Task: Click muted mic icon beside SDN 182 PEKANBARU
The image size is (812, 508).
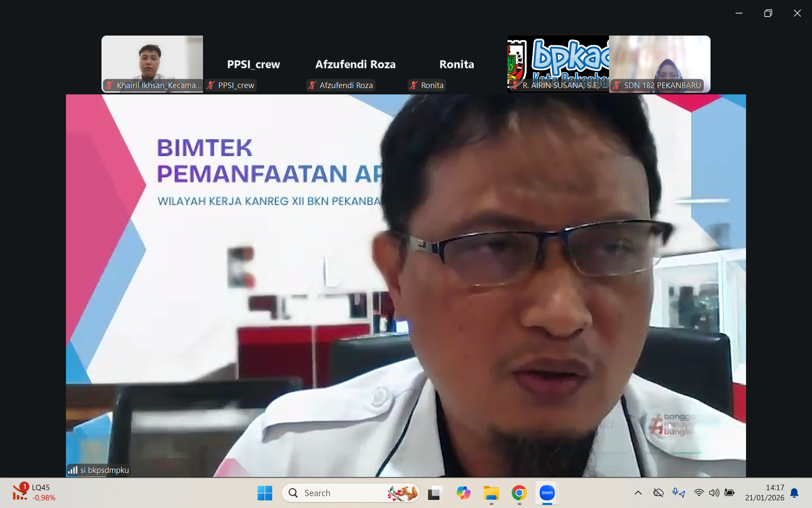Action: (617, 85)
